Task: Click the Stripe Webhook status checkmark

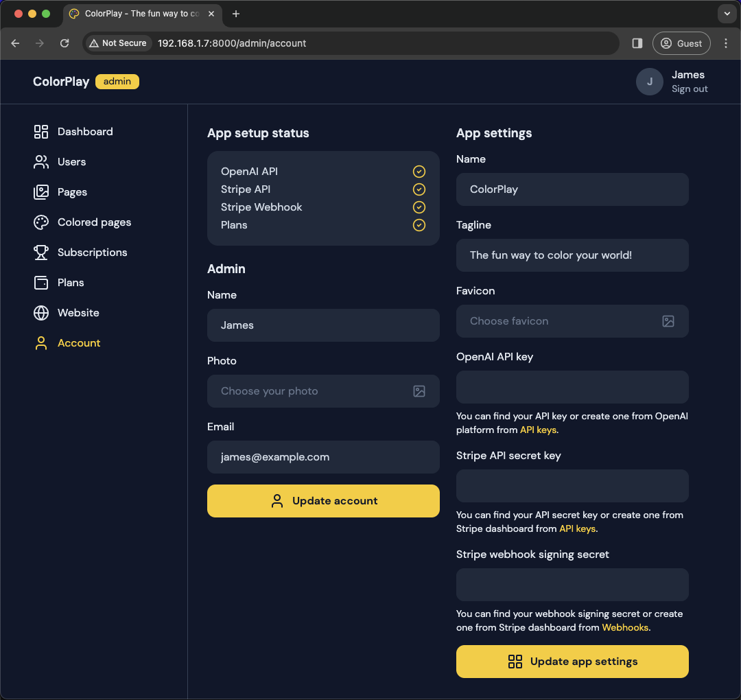Action: click(419, 207)
